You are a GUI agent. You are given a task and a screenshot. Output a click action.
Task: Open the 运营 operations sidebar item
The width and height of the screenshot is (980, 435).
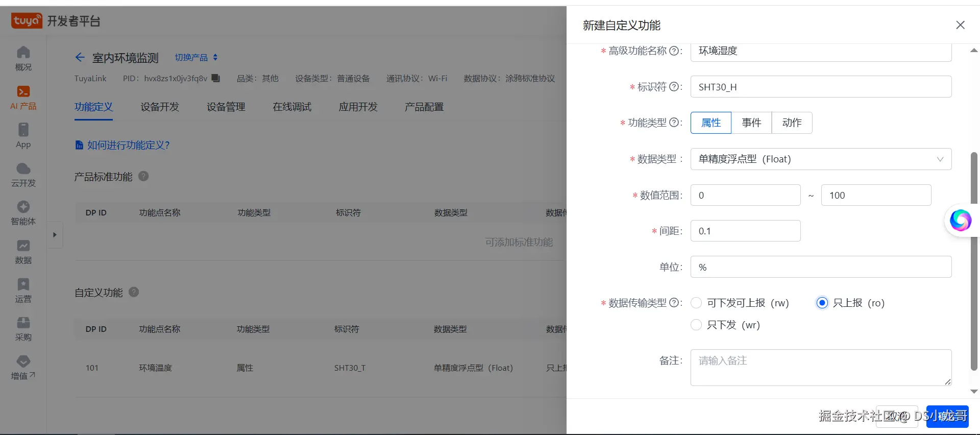23,291
